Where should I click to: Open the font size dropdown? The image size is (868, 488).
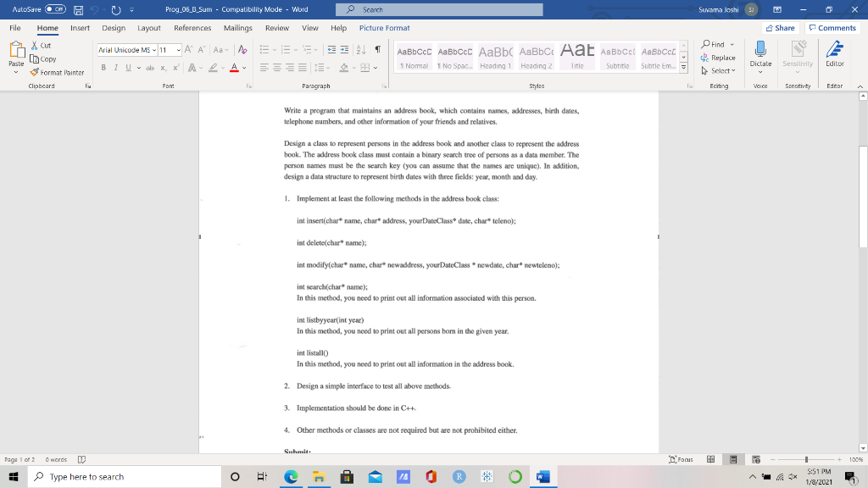[x=179, y=49]
